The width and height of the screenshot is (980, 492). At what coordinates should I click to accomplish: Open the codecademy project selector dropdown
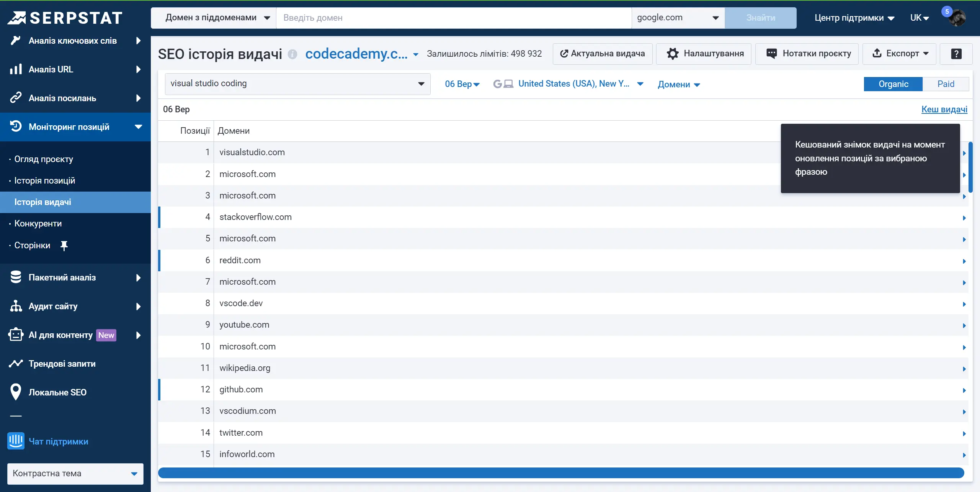coord(362,54)
